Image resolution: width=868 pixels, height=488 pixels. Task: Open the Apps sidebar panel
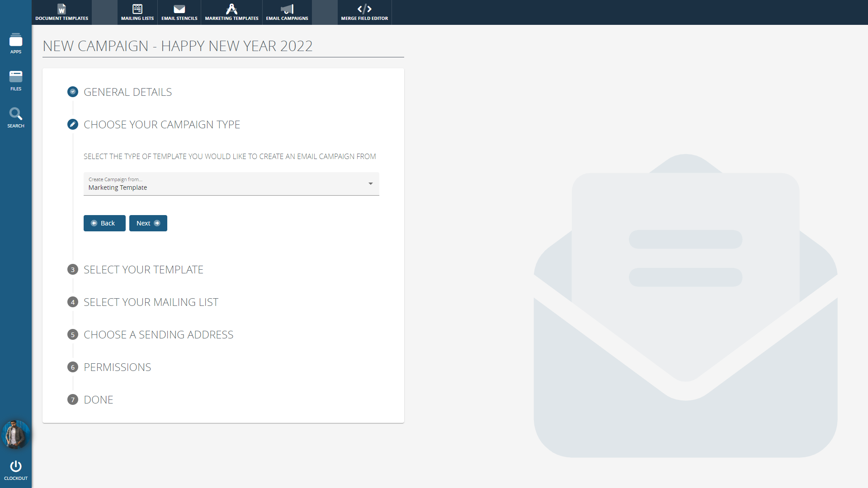pos(16,43)
